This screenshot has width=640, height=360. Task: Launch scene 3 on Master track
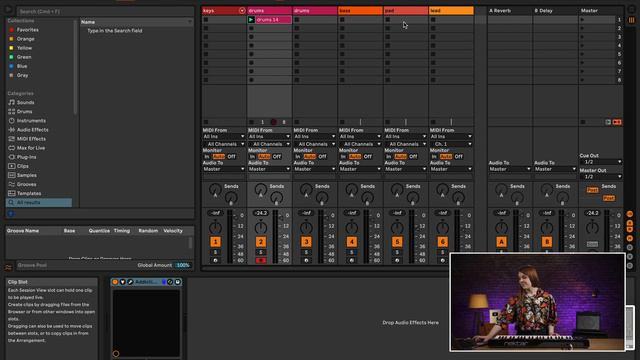pos(582,37)
